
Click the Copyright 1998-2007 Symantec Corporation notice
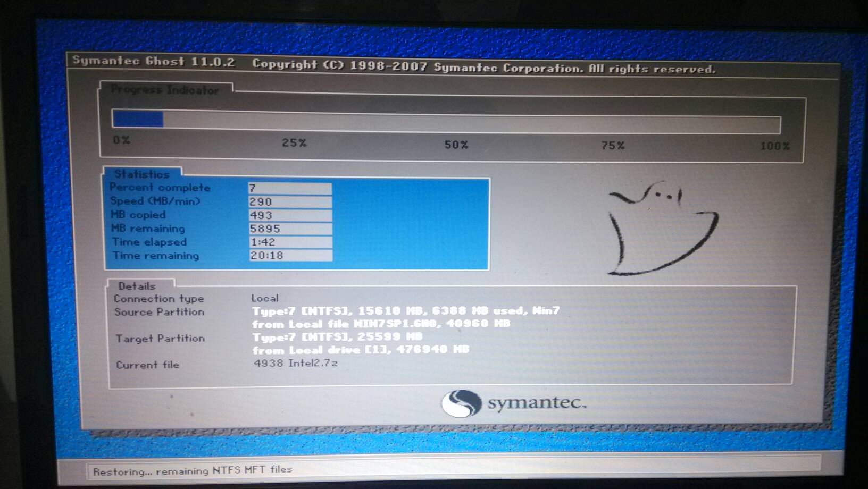click(483, 66)
